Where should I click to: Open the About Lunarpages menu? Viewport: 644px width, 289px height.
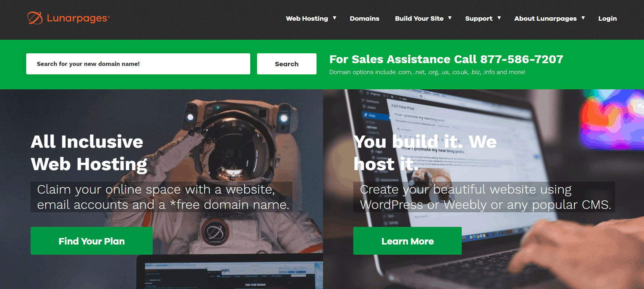[x=545, y=18]
